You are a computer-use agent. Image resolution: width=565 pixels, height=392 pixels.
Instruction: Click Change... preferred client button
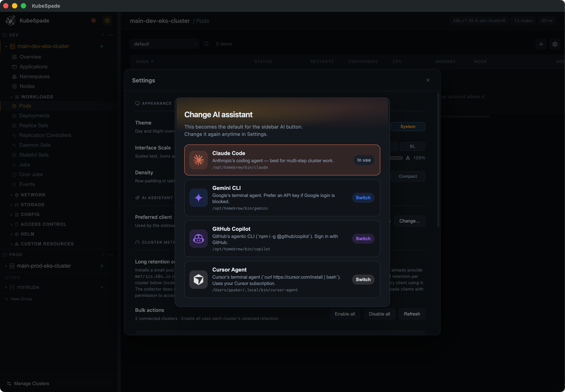click(410, 221)
